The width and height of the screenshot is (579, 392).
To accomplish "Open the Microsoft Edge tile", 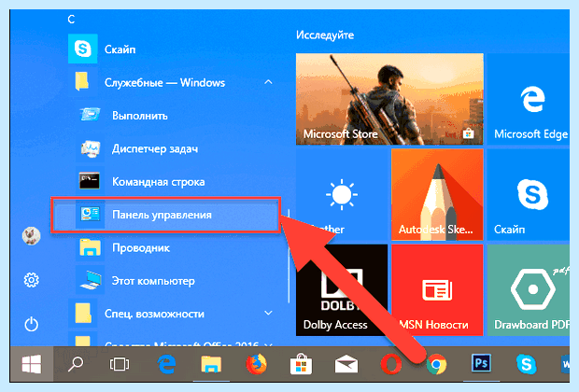I will pyautogui.click(x=529, y=99).
